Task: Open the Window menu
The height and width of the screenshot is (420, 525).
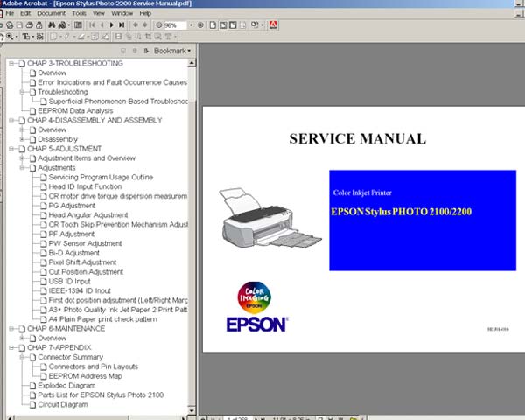Action: [122, 13]
